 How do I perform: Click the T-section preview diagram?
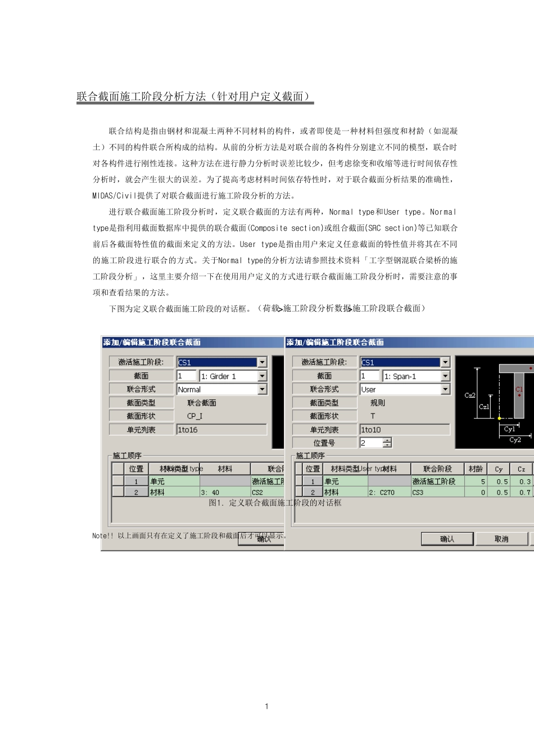click(x=495, y=402)
